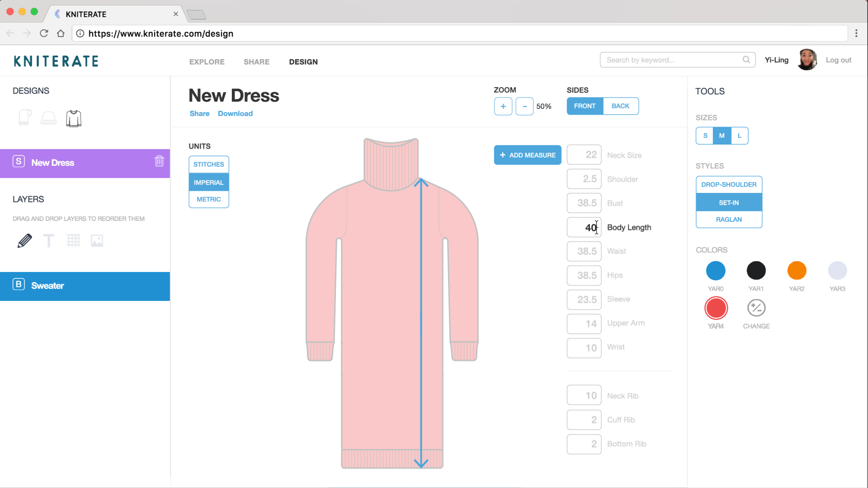The image size is (868, 488).
Task: Show the BACK side of garment
Action: [x=620, y=106]
